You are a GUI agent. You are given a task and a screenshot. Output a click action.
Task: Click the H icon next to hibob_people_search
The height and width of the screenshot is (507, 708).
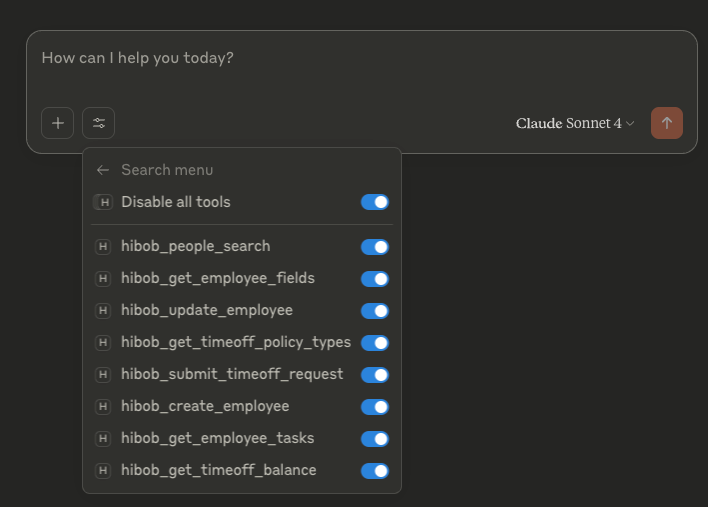[x=103, y=247]
